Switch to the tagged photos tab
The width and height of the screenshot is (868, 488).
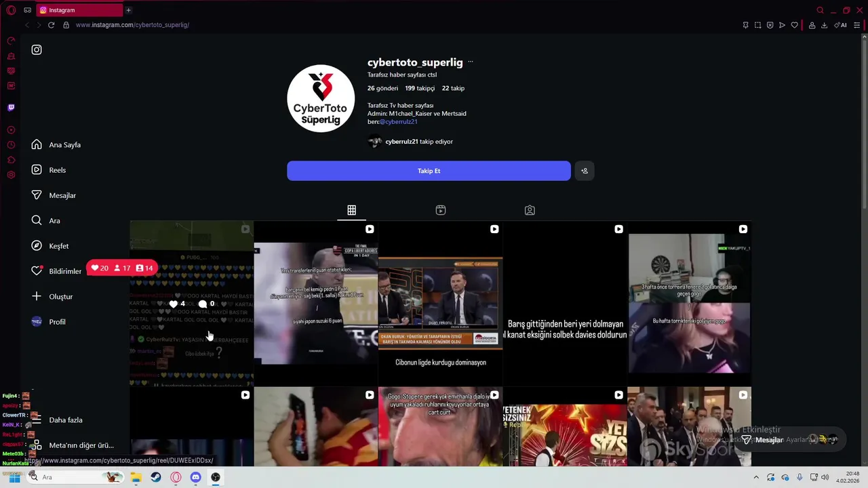coord(530,210)
